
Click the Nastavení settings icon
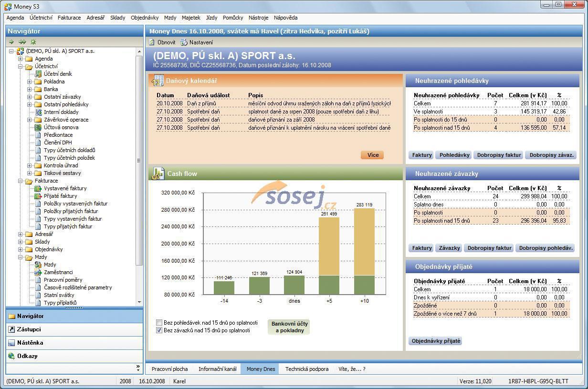(x=184, y=42)
